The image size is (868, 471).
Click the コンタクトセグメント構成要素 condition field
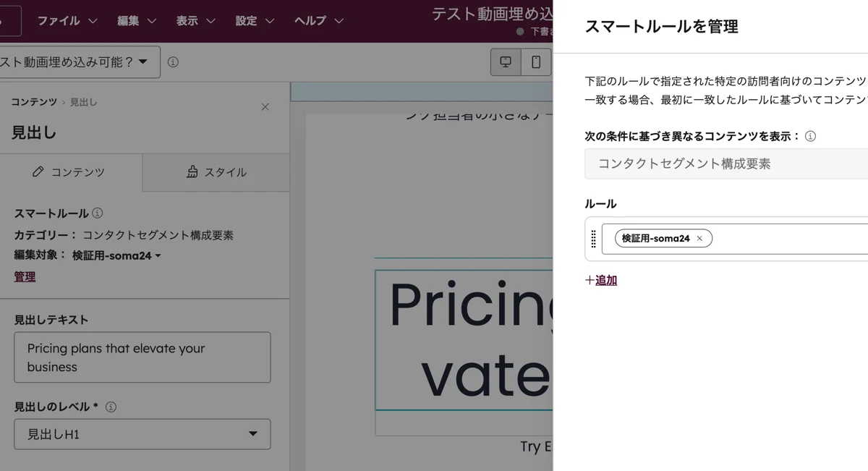click(723, 164)
